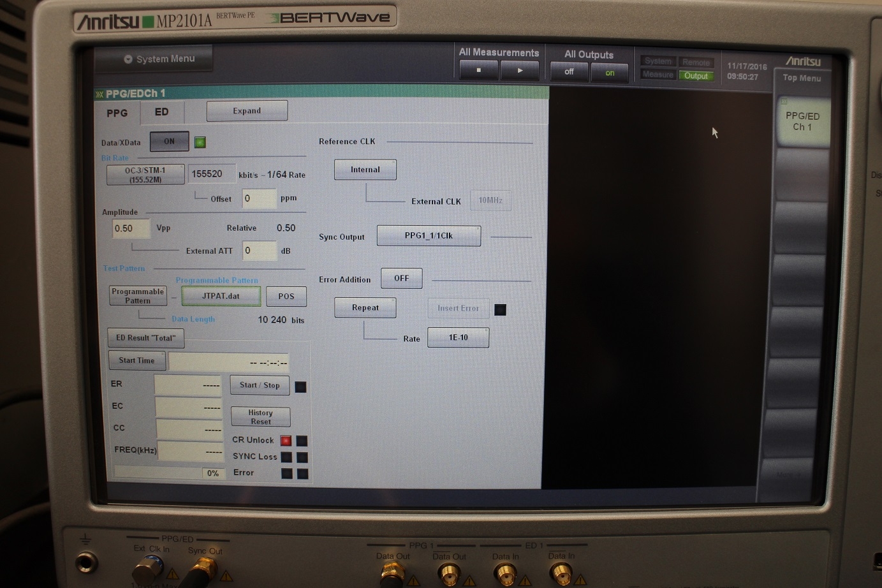Screen dimensions: 882x588
Task: Open the Reference CLK Internal dropdown
Action: coord(365,170)
